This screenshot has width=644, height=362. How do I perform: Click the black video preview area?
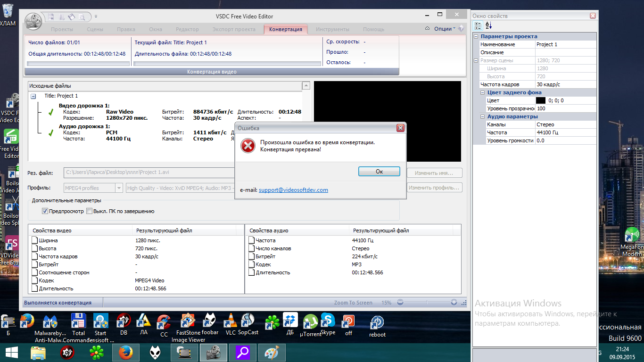tap(387, 122)
